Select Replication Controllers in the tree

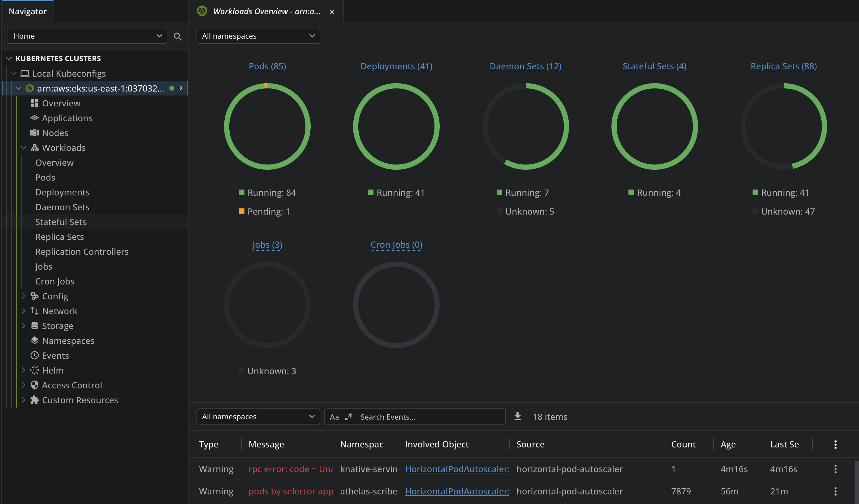point(82,252)
